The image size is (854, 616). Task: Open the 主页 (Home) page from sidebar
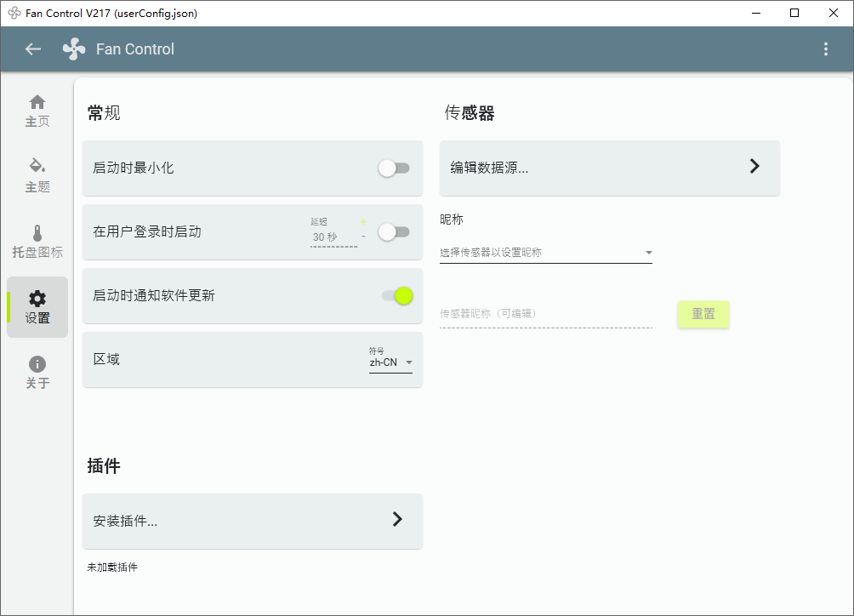point(37,109)
